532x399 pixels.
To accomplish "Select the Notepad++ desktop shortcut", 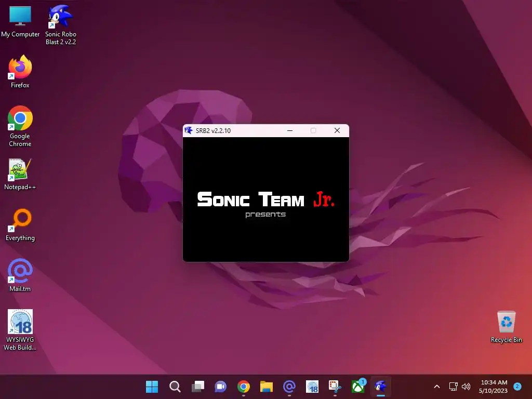I will pos(20,174).
